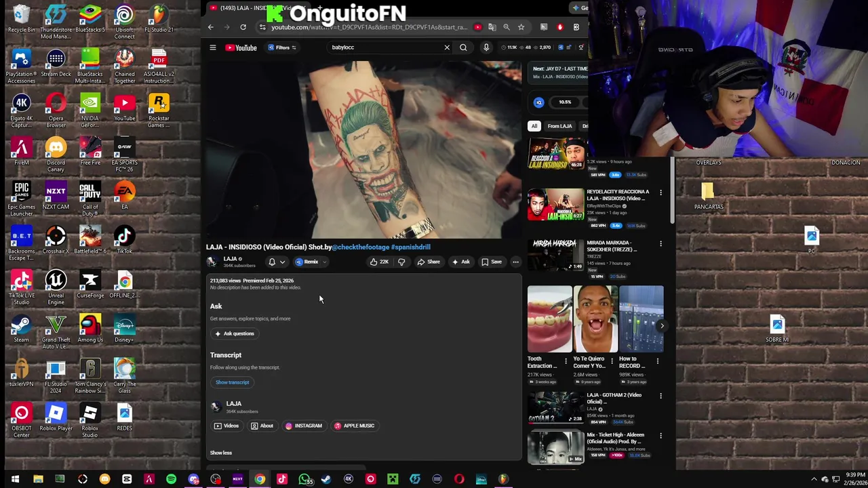
Task: Open Opera Browser desktop shortcut
Action: [56, 111]
